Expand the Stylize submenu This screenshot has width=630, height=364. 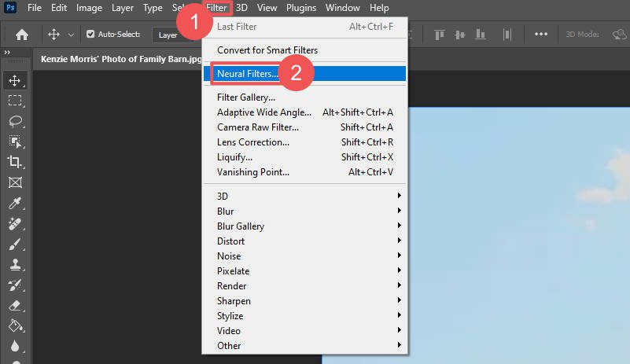[x=304, y=315]
